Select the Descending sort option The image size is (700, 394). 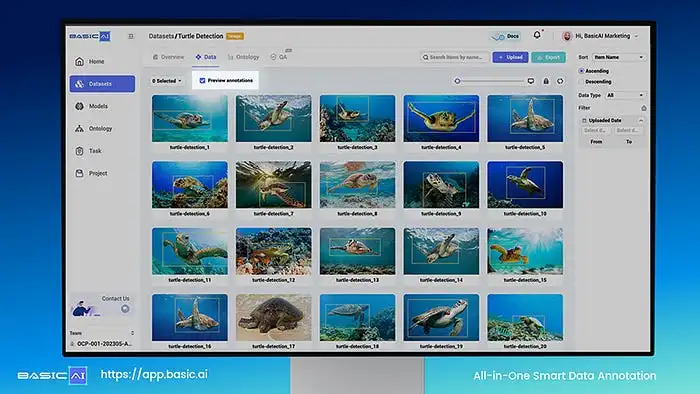pyautogui.click(x=581, y=82)
